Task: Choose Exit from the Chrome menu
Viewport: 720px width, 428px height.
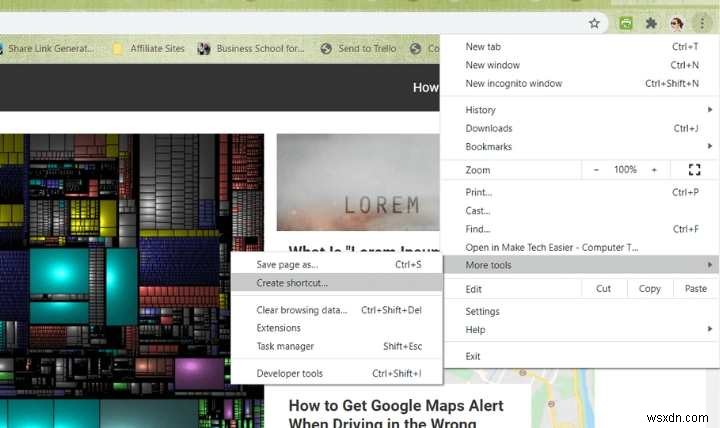Action: [579, 356]
